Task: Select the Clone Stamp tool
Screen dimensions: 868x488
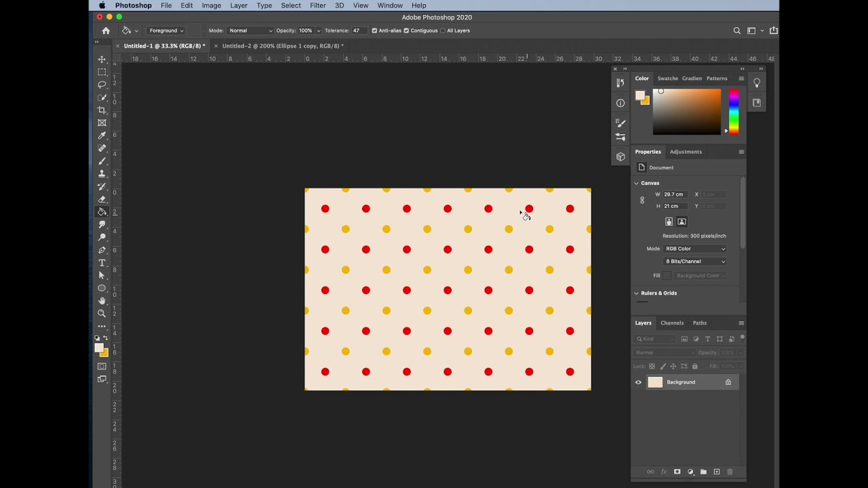Action: tap(102, 174)
